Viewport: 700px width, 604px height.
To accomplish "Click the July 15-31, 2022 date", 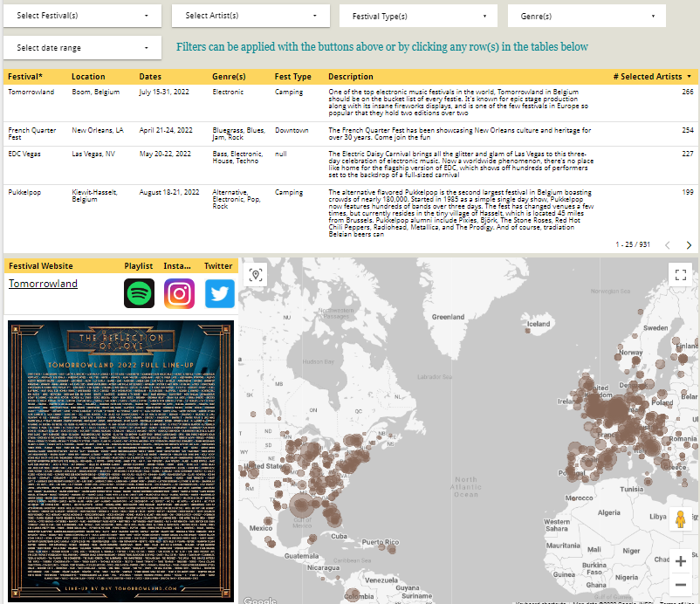I will [164, 92].
